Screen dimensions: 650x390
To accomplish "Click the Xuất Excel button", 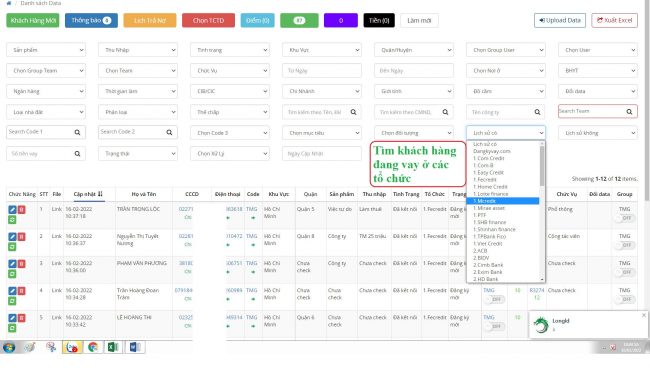I will pos(614,20).
